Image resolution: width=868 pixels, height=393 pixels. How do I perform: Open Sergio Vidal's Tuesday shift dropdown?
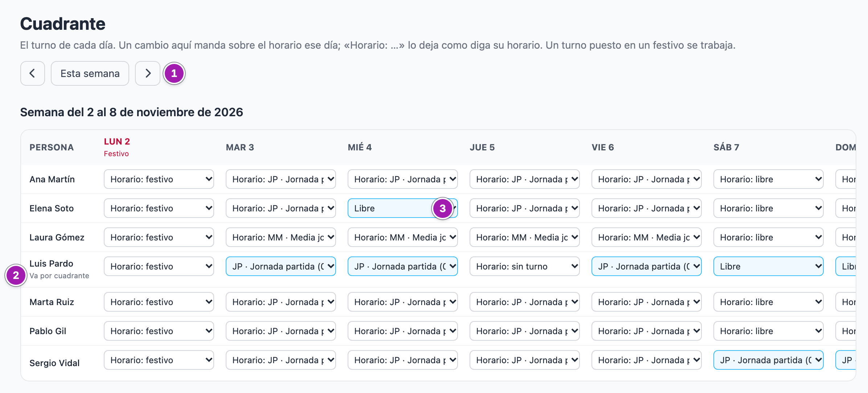pyautogui.click(x=281, y=360)
